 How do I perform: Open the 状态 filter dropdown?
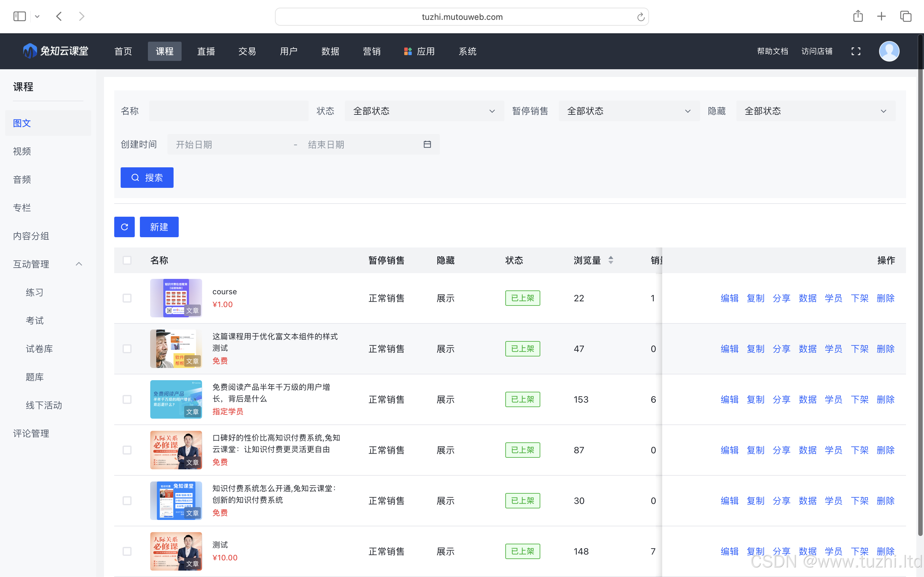pyautogui.click(x=424, y=111)
